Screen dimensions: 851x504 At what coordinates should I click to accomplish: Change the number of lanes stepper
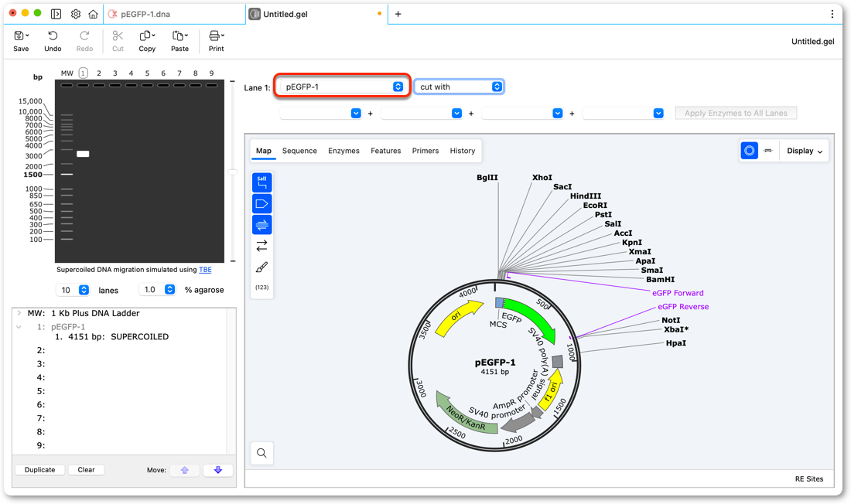84,290
